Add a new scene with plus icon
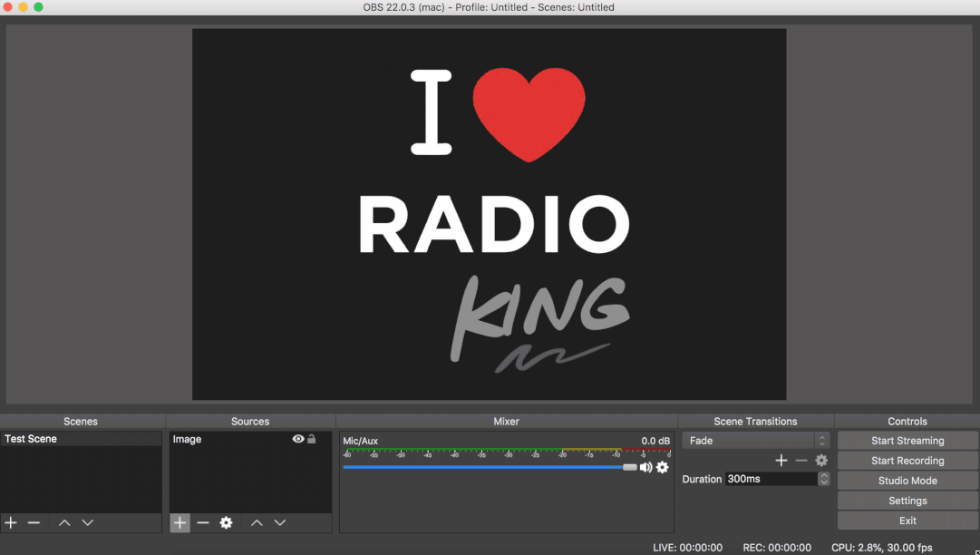This screenshot has width=980, height=555. click(x=11, y=522)
